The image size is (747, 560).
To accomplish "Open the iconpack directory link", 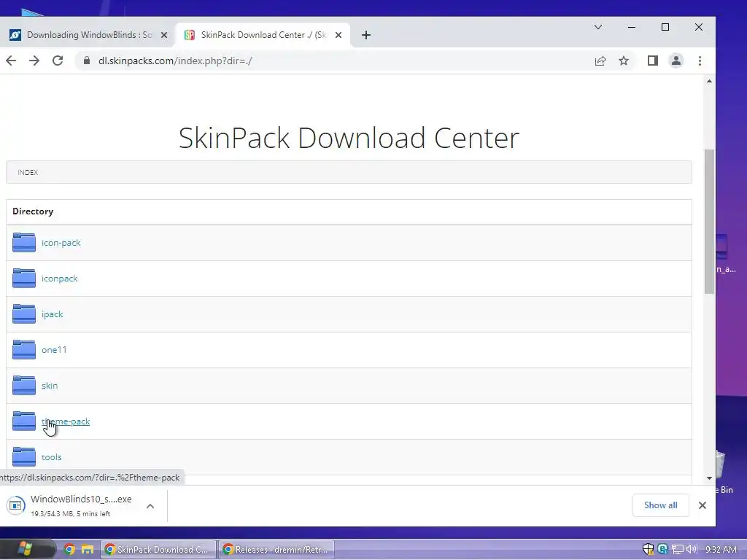I will (60, 279).
